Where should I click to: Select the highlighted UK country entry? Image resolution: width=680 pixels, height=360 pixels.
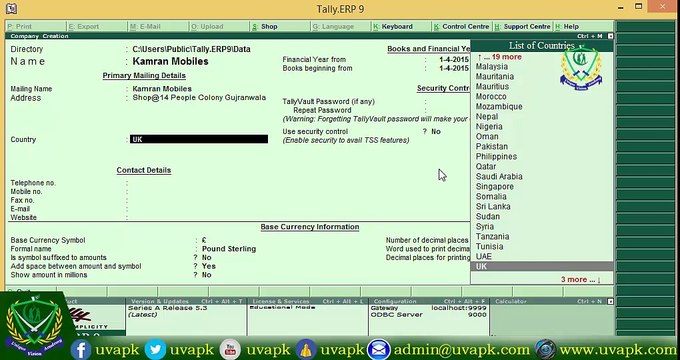click(542, 266)
